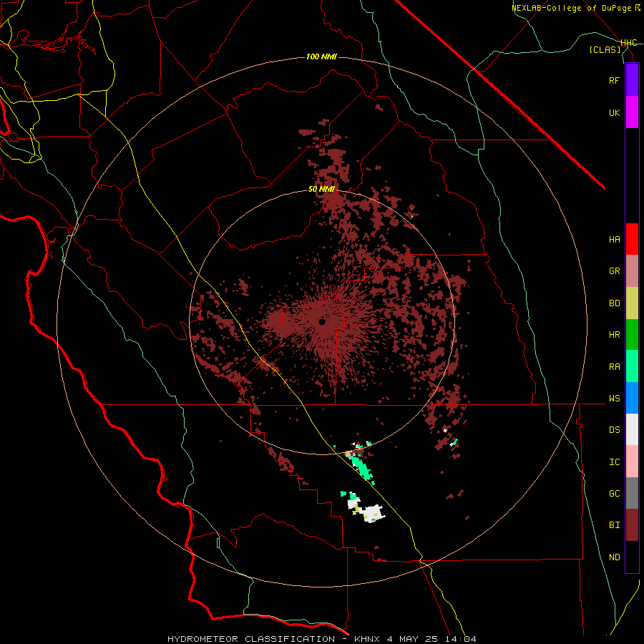Click the large white dry snow echo
This screenshot has width=644, height=644.
point(373,514)
